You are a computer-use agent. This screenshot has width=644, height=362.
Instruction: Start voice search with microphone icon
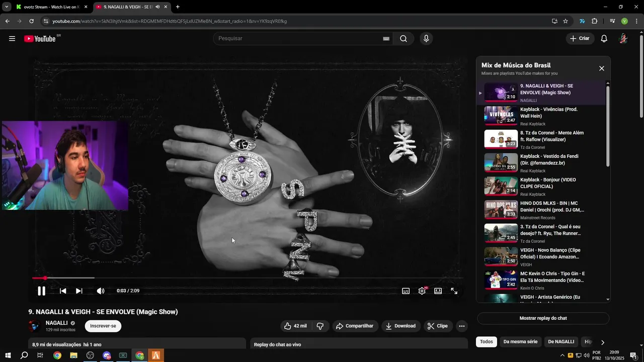pos(426,39)
